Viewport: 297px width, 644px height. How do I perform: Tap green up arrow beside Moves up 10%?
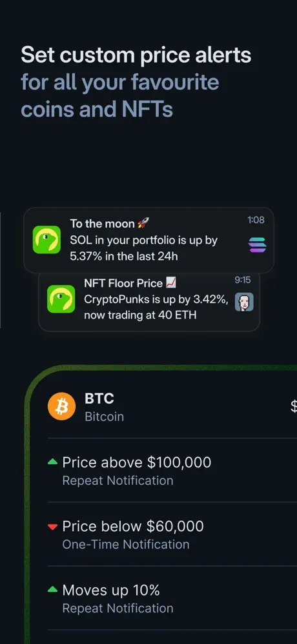[x=52, y=590]
